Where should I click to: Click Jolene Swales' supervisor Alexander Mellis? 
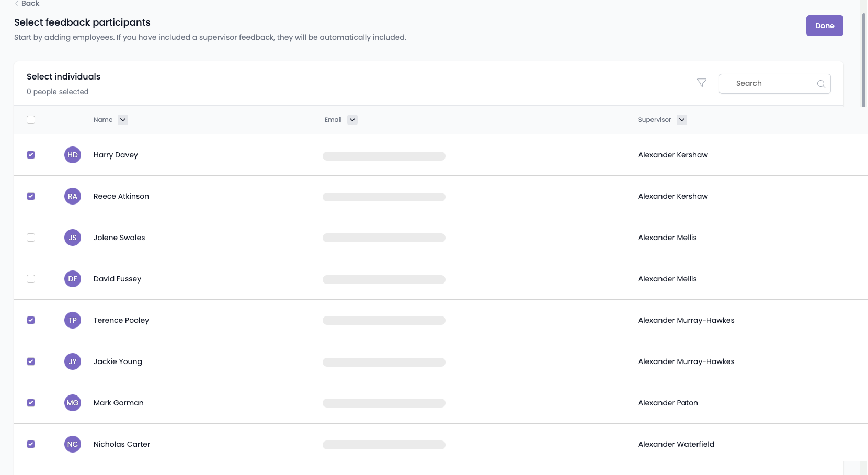coord(668,237)
